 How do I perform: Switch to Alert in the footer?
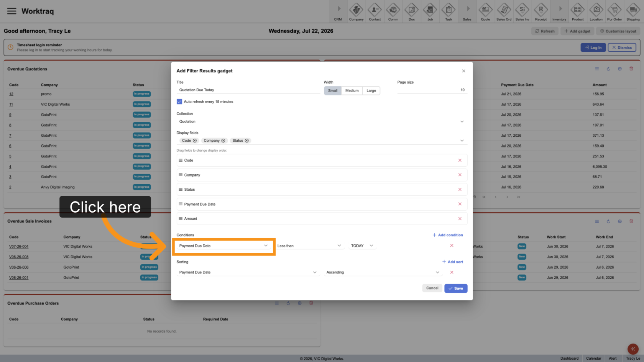(613, 359)
